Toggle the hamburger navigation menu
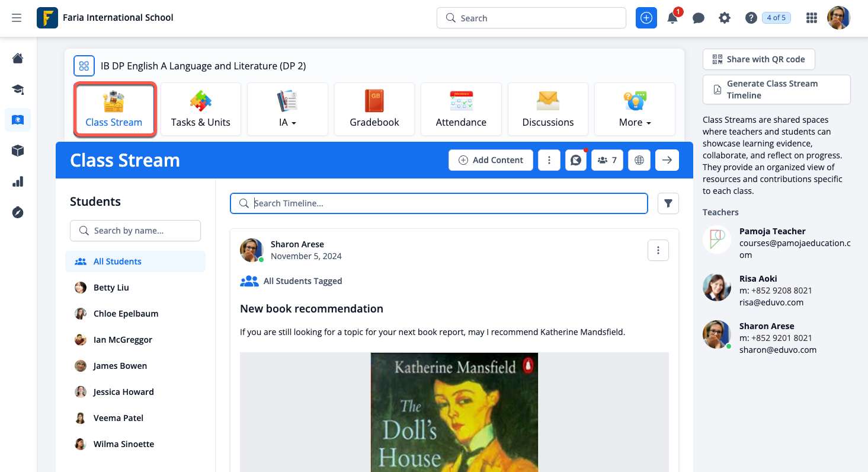868x472 pixels. tap(17, 18)
